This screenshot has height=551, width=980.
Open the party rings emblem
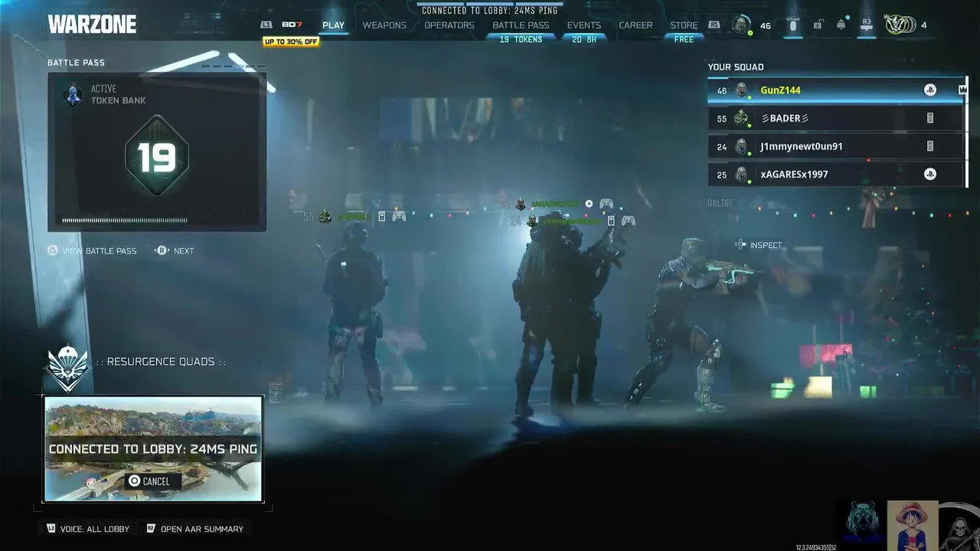(x=900, y=25)
